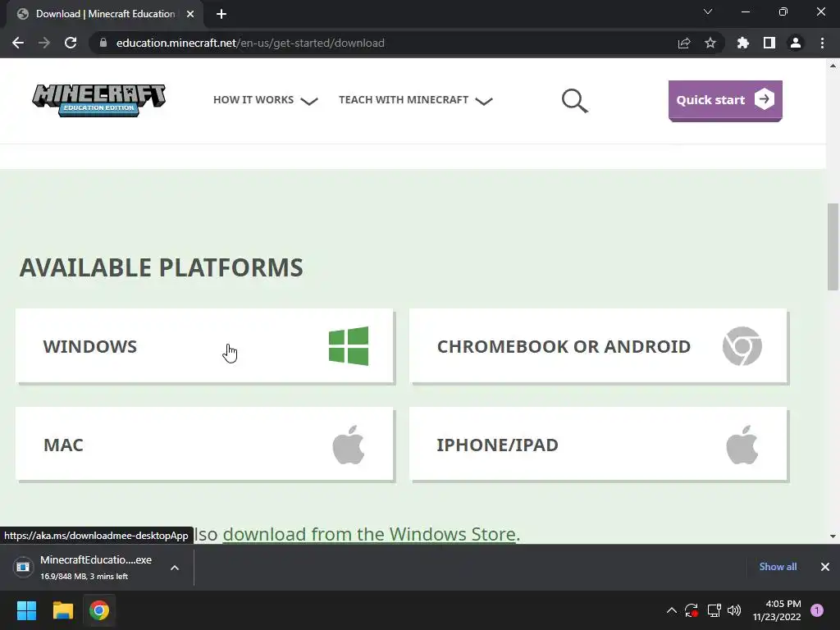Bookmark this page with star icon
840x630 pixels.
click(x=710, y=43)
